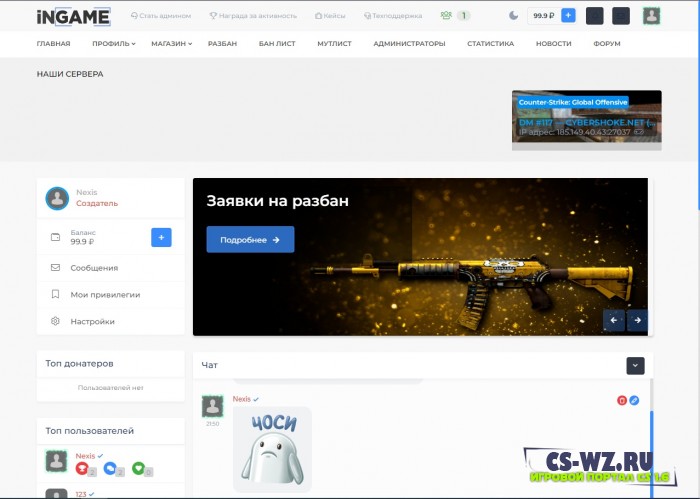
Task: Expand the 'ПРОФИЛЬ' dropdown menu
Action: coord(114,44)
